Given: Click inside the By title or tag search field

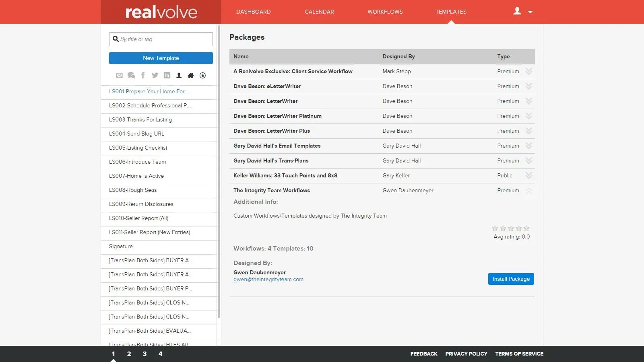Looking at the screenshot, I should (161, 39).
